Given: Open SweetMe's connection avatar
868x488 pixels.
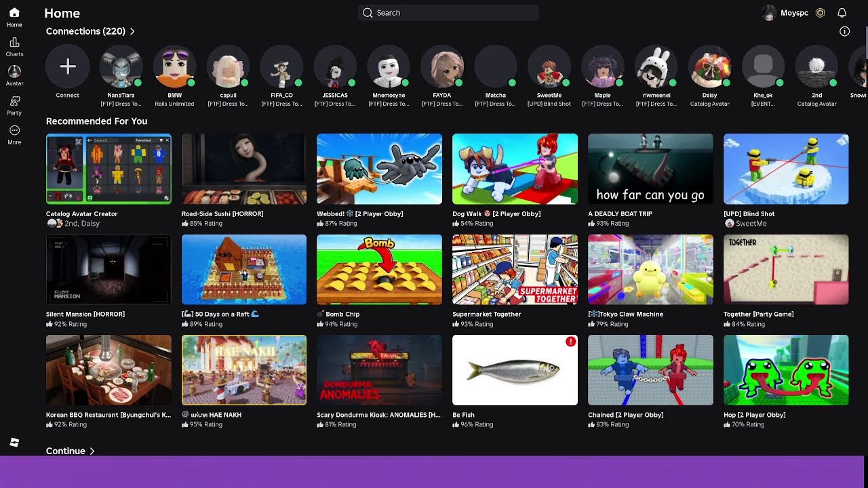Looking at the screenshot, I should [549, 66].
